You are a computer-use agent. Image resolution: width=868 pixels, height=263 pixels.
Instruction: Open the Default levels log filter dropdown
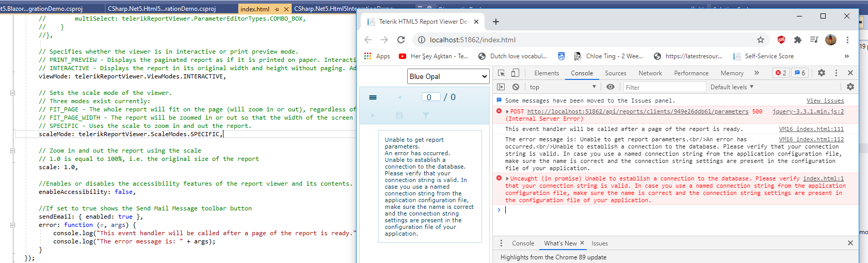point(732,87)
